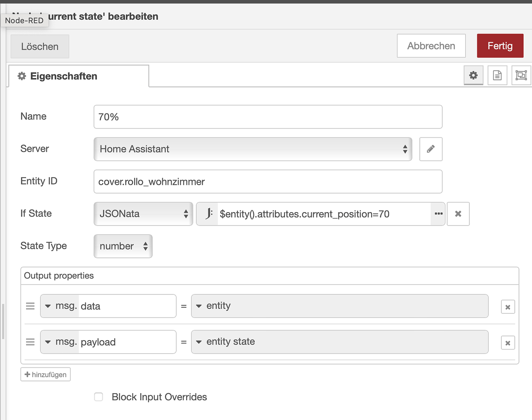Enable Block Input Overrides
532x420 pixels.
point(98,396)
